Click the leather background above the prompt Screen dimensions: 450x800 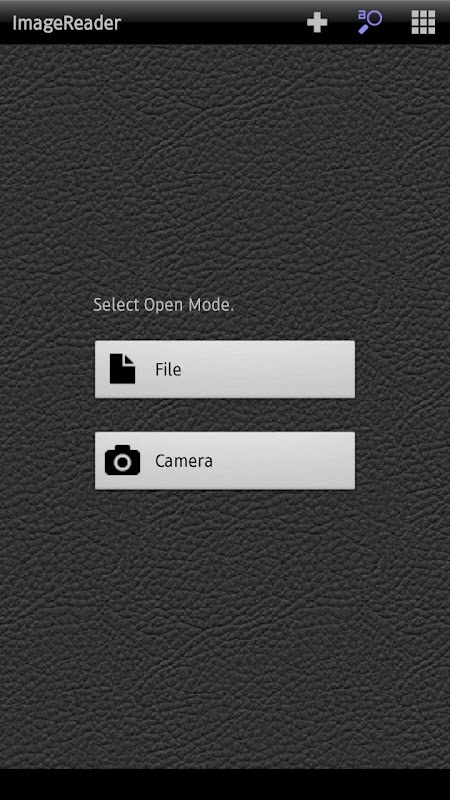coord(225,168)
